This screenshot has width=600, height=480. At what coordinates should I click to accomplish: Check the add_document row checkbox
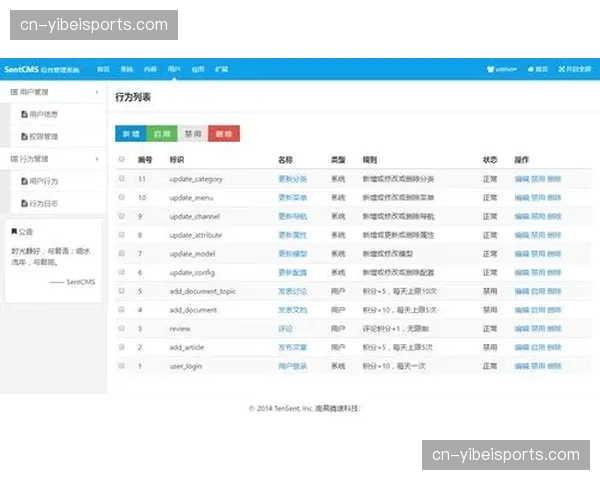(x=122, y=309)
